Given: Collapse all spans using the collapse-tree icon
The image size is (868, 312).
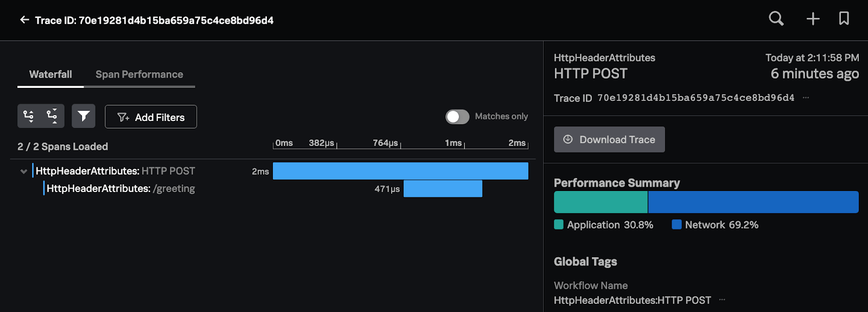Looking at the screenshot, I should (53, 116).
